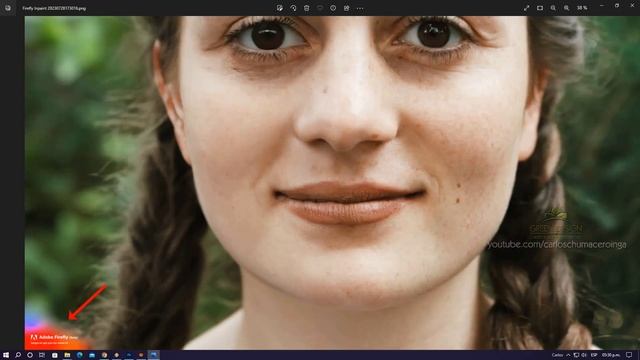This screenshot has width=640, height=360.
Task: Open the notifications action center
Action: point(629,355)
